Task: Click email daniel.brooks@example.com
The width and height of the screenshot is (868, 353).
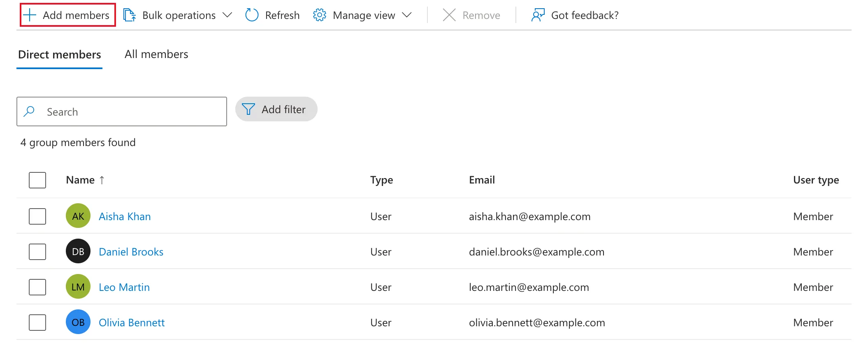Action: (x=536, y=252)
